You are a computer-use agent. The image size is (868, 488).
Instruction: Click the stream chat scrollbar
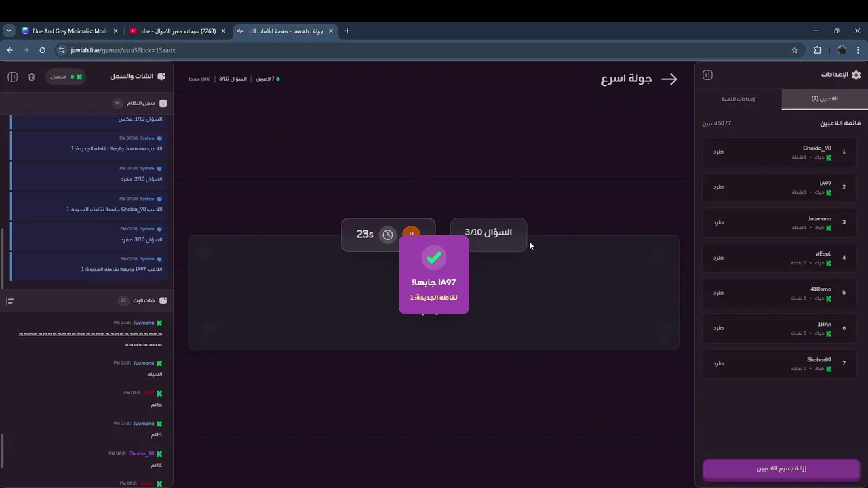coord(3,451)
